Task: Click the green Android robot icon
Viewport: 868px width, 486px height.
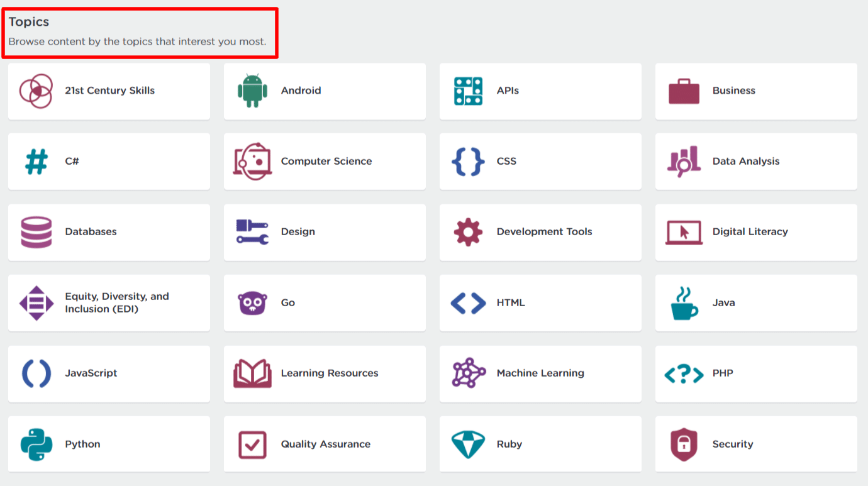Action: (x=252, y=91)
